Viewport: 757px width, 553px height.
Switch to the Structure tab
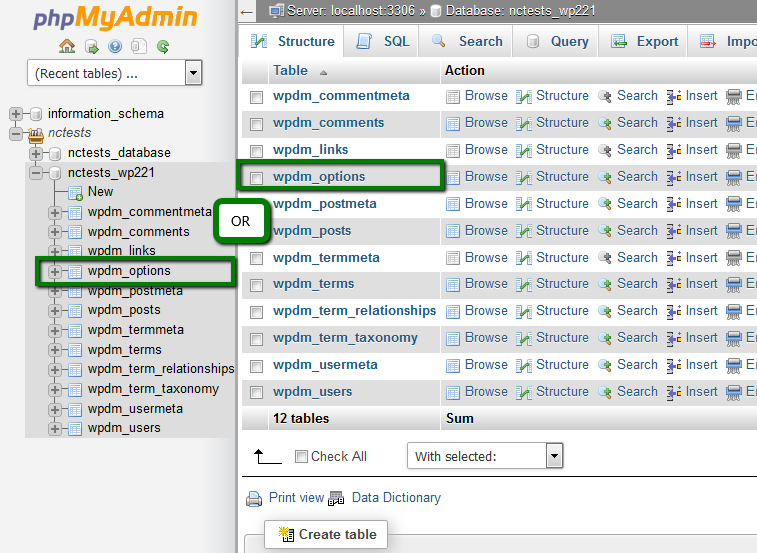(x=292, y=42)
